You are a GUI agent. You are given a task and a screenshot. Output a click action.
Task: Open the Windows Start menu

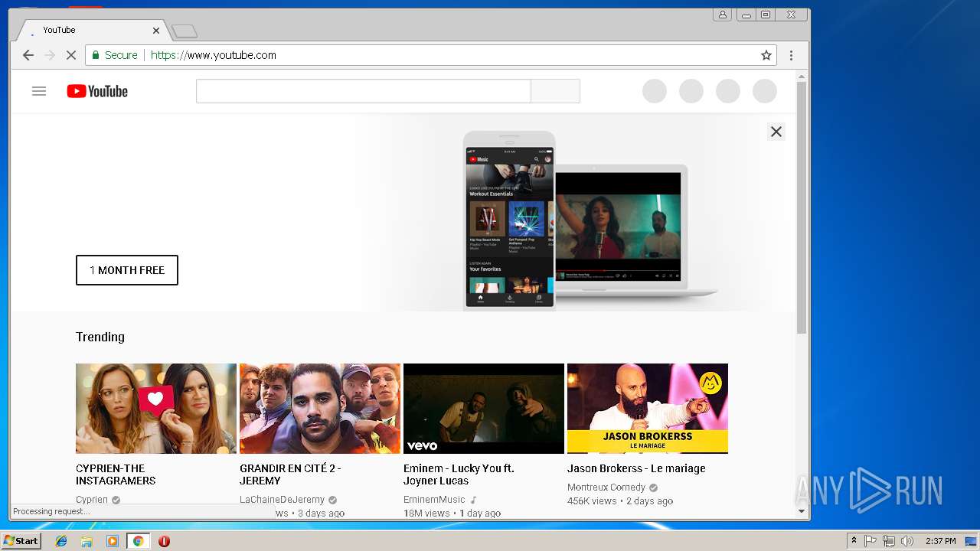click(21, 541)
